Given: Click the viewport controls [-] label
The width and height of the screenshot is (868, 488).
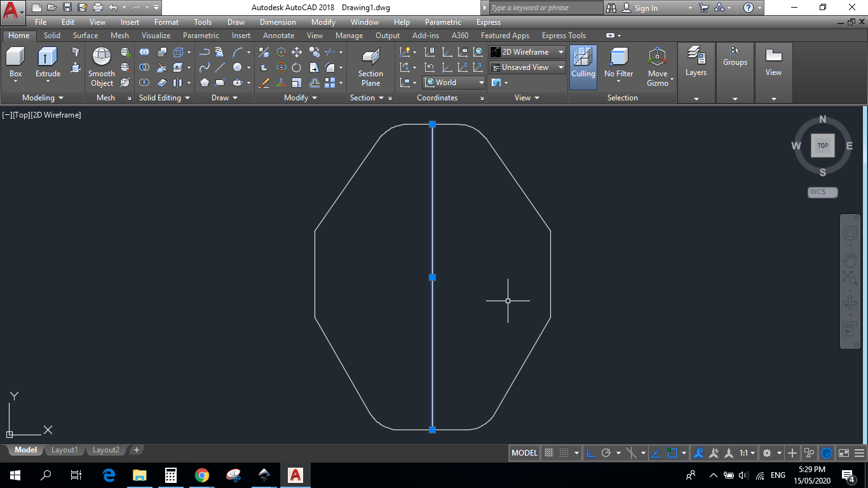Looking at the screenshot, I should click(7, 115).
